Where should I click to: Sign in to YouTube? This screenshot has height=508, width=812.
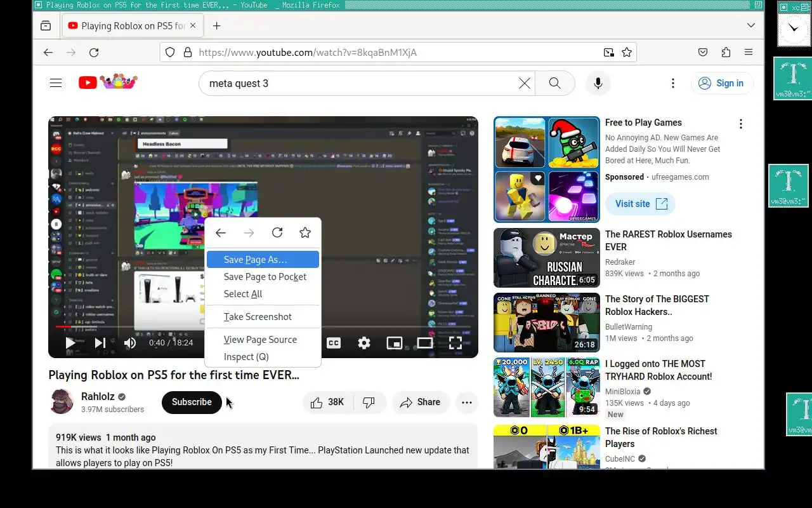pos(721,83)
